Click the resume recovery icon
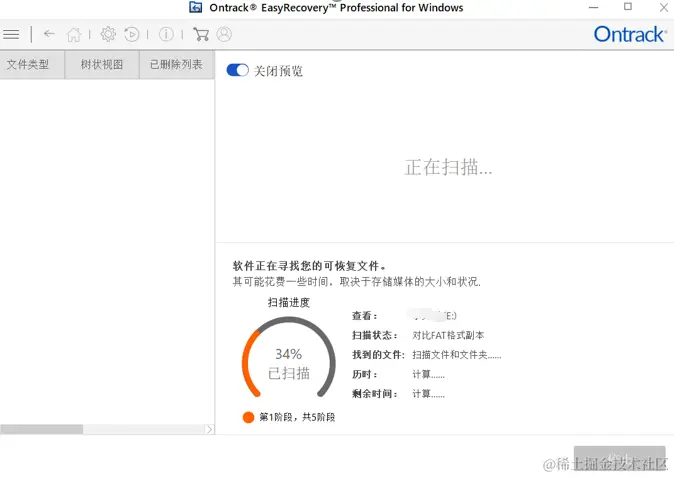 pos(132,34)
